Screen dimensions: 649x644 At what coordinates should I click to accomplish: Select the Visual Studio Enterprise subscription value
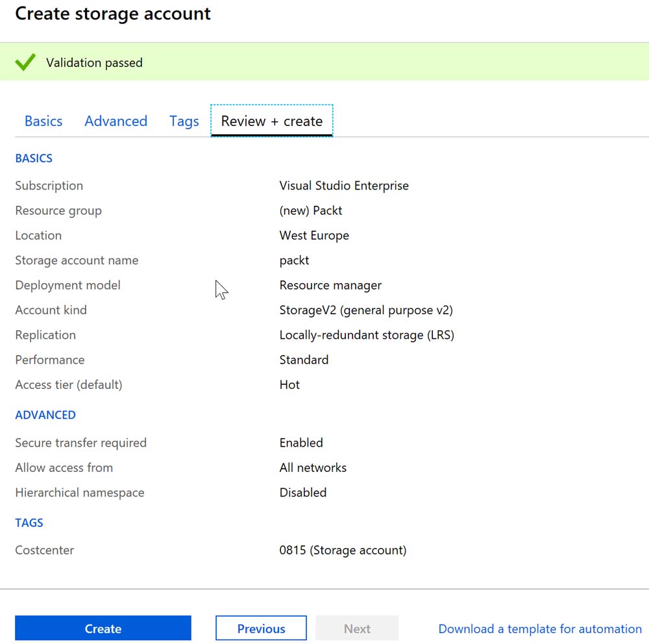344,186
